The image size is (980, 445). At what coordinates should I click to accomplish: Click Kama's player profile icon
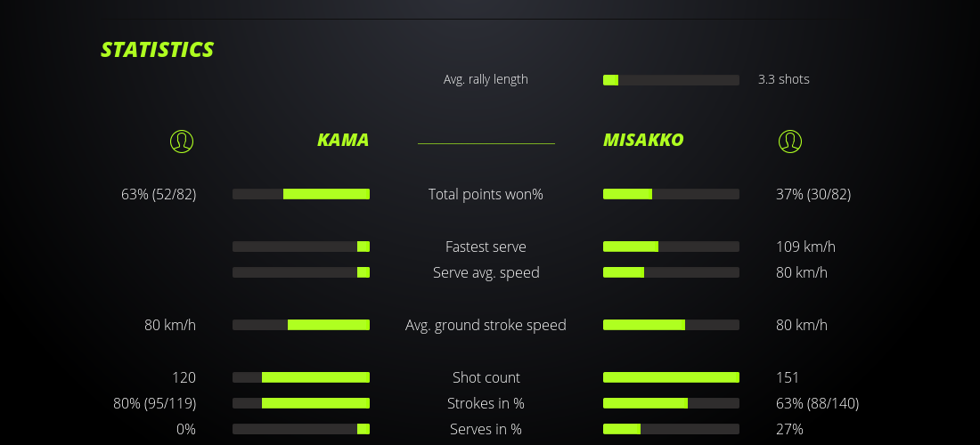click(x=181, y=141)
